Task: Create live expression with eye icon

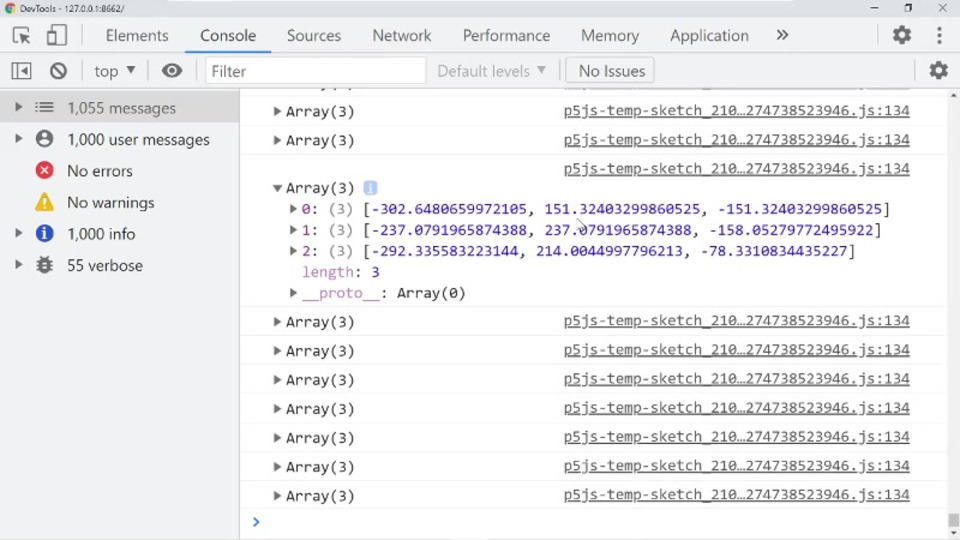Action: (x=172, y=70)
